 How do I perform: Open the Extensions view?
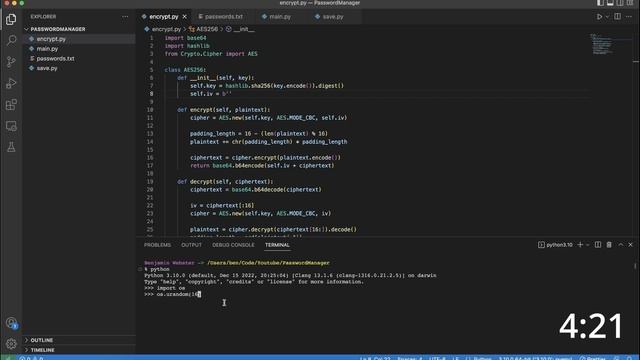[11, 104]
